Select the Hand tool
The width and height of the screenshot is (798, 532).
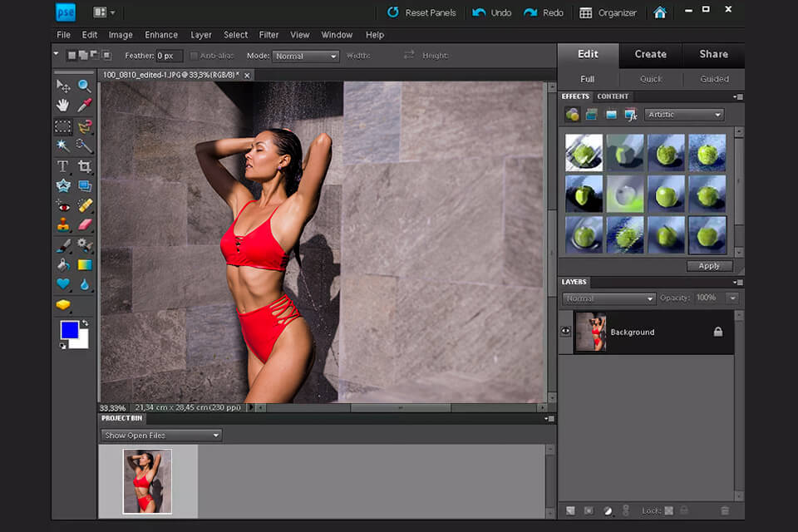point(63,106)
